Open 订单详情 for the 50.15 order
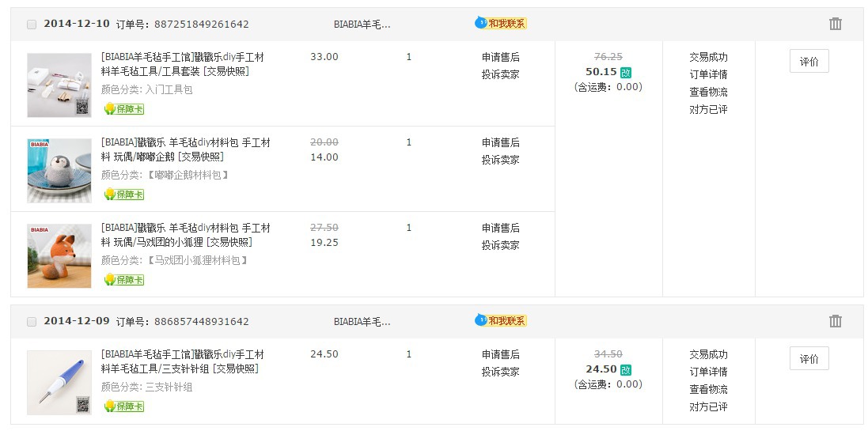Image resolution: width=868 pixels, height=431 pixels. 708,74
